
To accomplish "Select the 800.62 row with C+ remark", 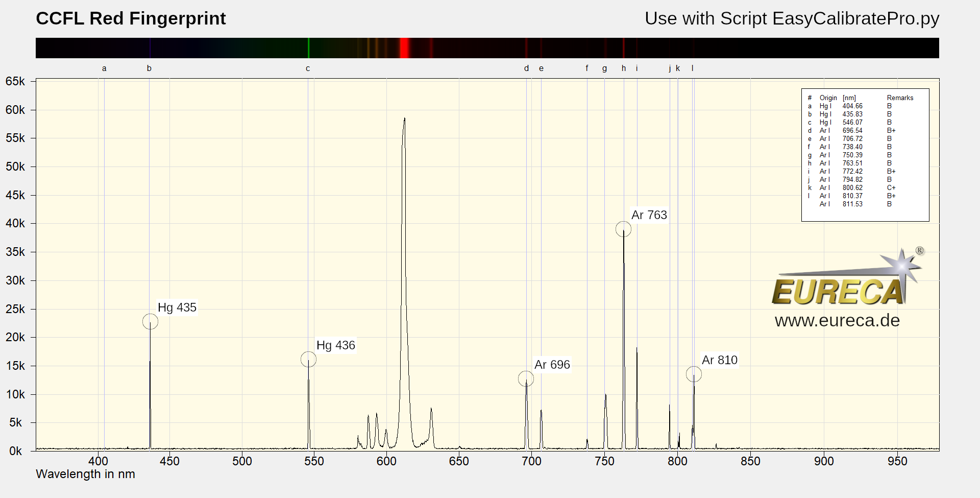I will 852,188.
